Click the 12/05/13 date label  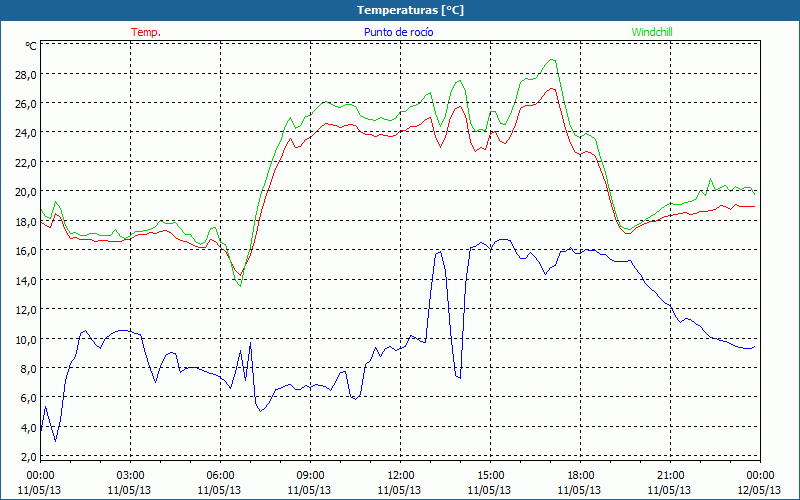759,490
